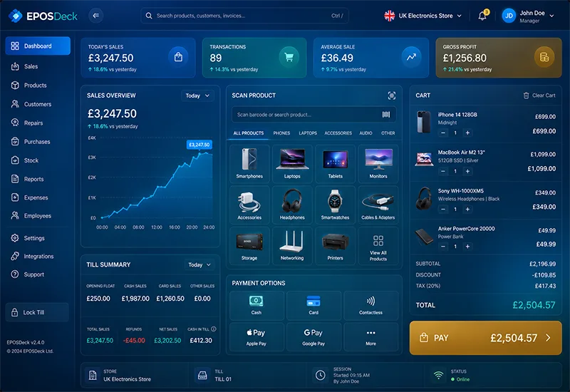The width and height of the screenshot is (570, 392).
Task: Click the barcode icon in the scan field
Action: (x=386, y=115)
